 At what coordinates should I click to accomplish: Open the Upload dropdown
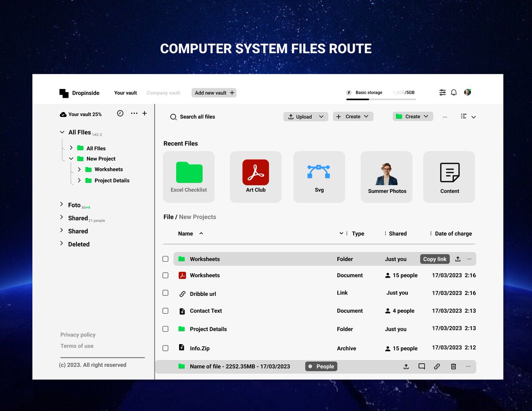(x=306, y=116)
